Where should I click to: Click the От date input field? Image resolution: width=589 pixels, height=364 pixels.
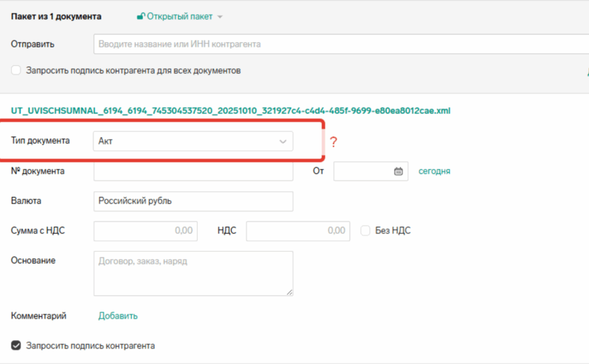[x=362, y=171]
